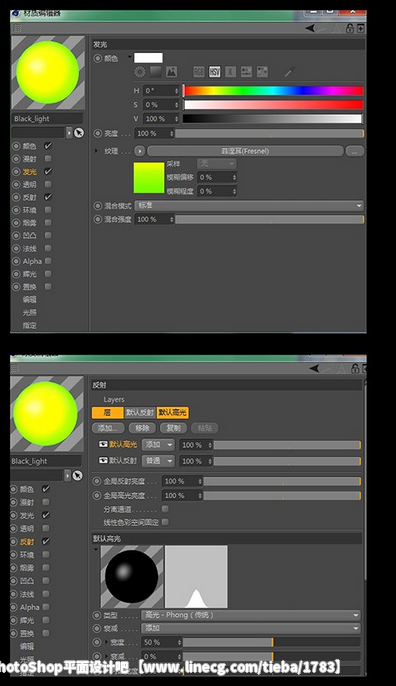Screen dimensions: 396x686
Task: Click the pick-arrow icon in upper editor
Action: [79, 133]
